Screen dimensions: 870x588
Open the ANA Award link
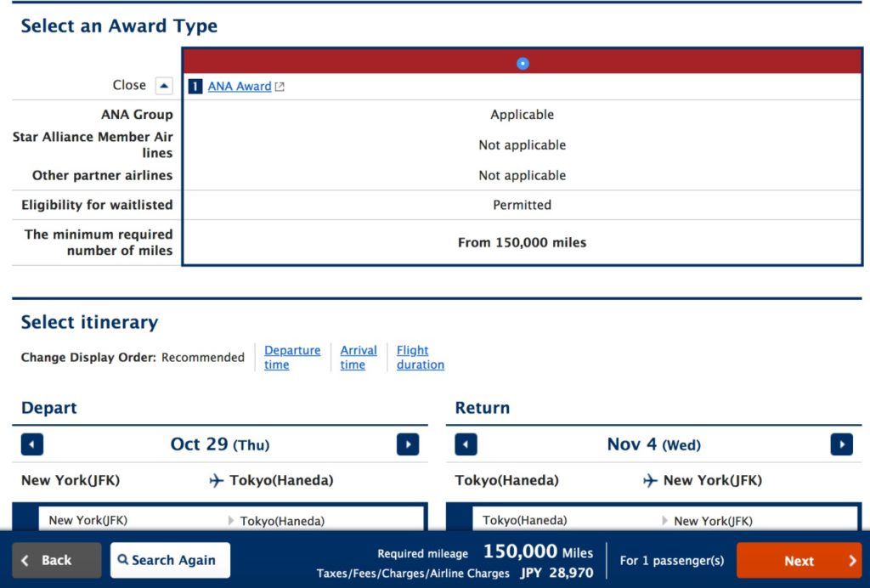[239, 86]
